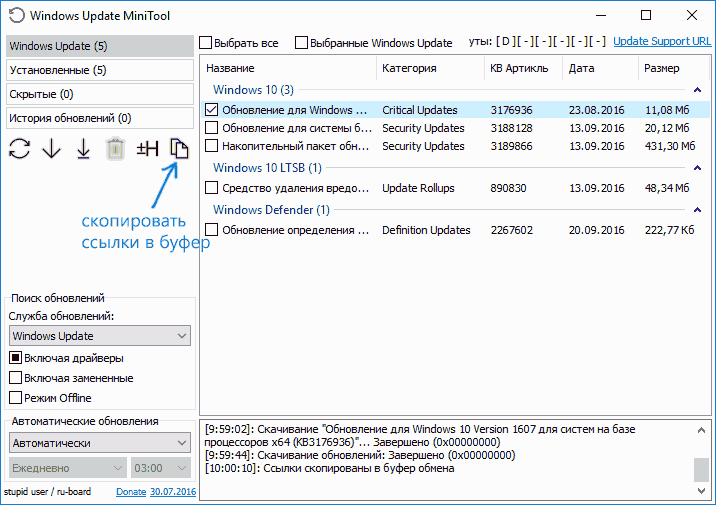Maximize the Windows Update MiniTool window

click(x=646, y=16)
